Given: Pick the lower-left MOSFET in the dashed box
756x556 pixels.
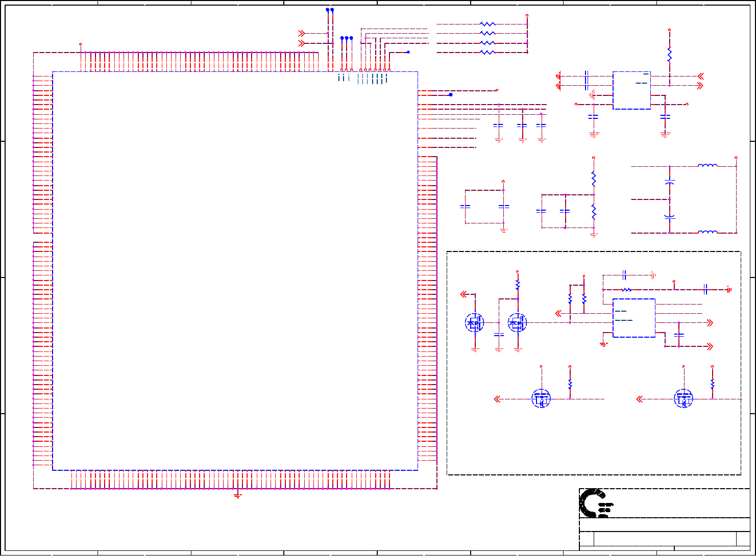Looking at the screenshot, I should pyautogui.click(x=542, y=399).
